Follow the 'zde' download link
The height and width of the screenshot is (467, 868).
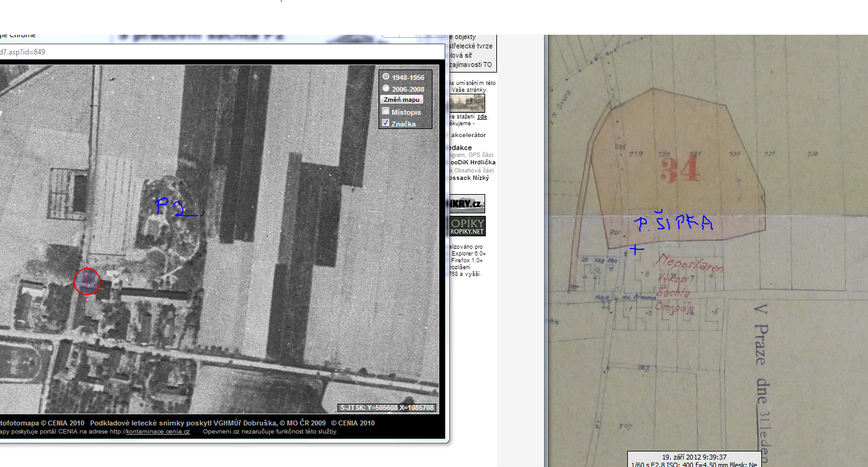click(481, 117)
